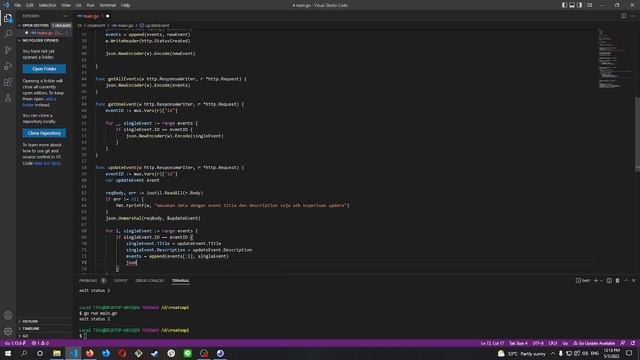Open terminal launch profile dropdown arrow
Viewport: 640px width, 360px height.
pyautogui.click(x=601, y=280)
